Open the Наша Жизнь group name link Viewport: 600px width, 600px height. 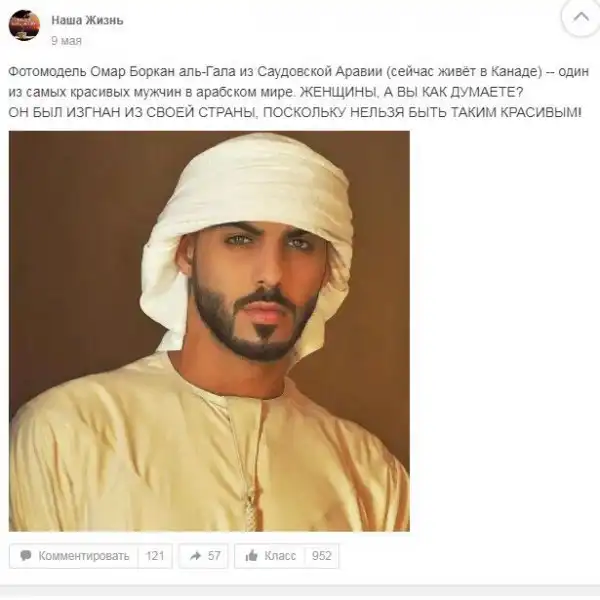(x=87, y=20)
